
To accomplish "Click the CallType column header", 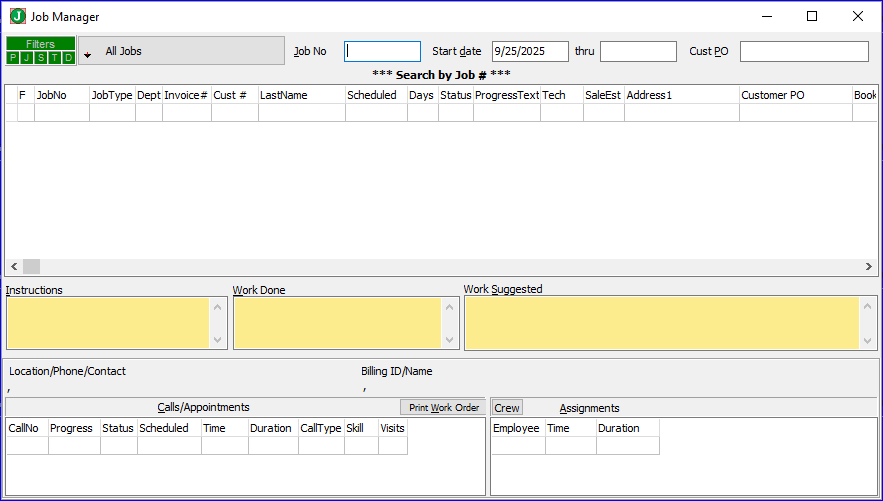I will [322, 428].
